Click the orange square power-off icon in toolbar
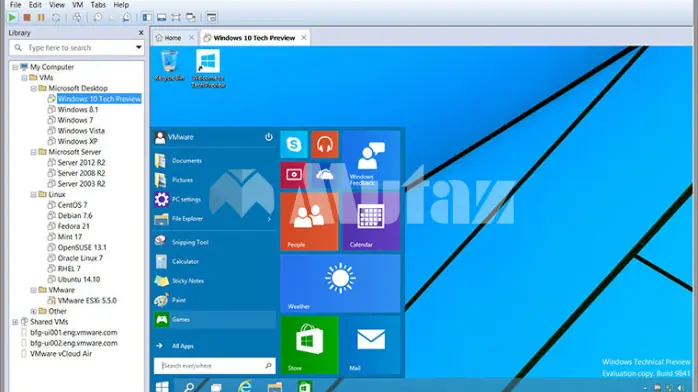This screenshot has width=698, height=392. [27, 17]
